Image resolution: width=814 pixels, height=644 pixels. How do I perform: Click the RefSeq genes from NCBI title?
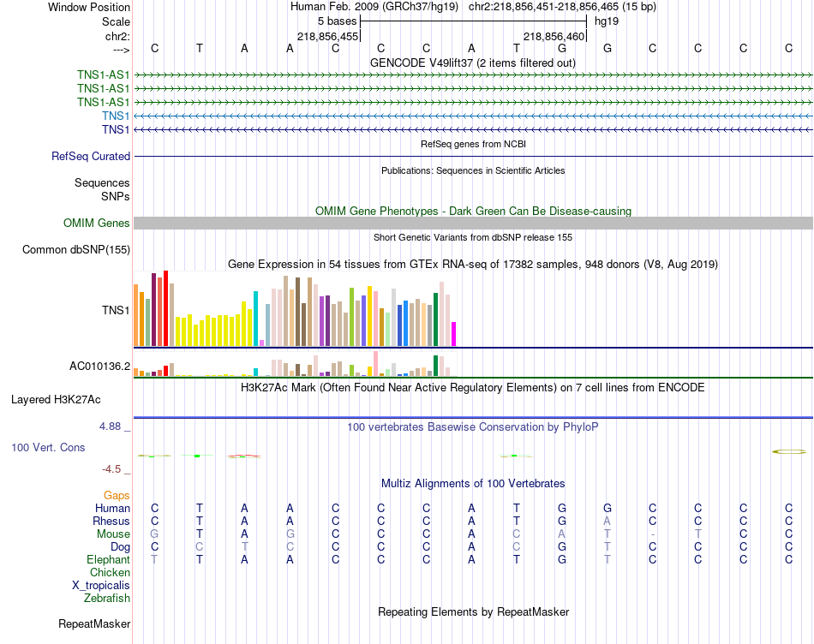473,144
